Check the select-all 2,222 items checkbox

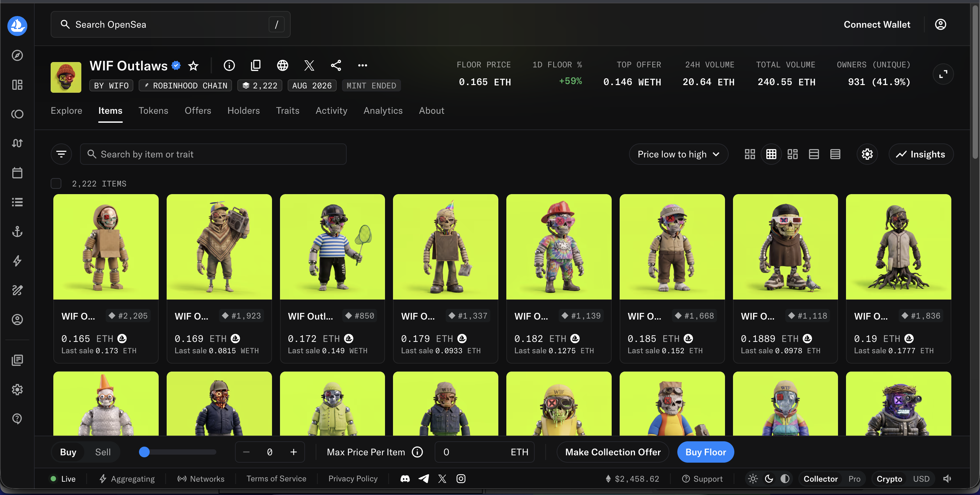[56, 183]
